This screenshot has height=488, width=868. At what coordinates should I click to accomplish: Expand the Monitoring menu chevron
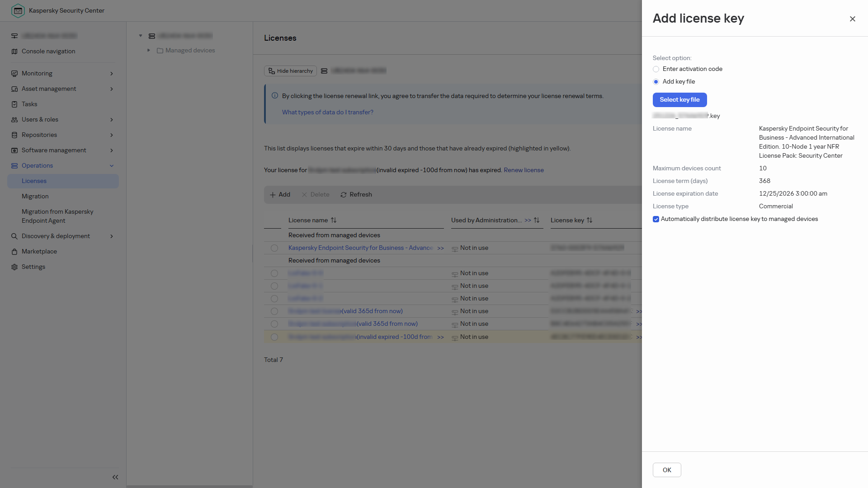[x=112, y=74]
